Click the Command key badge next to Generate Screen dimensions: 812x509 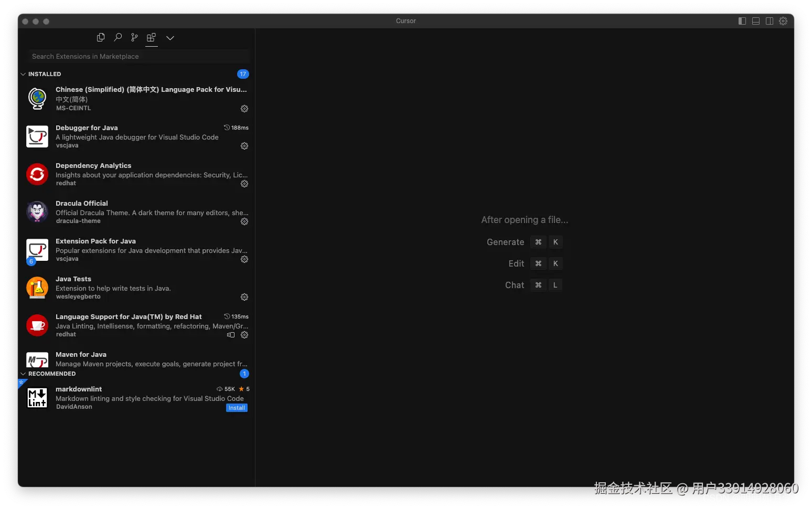click(x=538, y=242)
